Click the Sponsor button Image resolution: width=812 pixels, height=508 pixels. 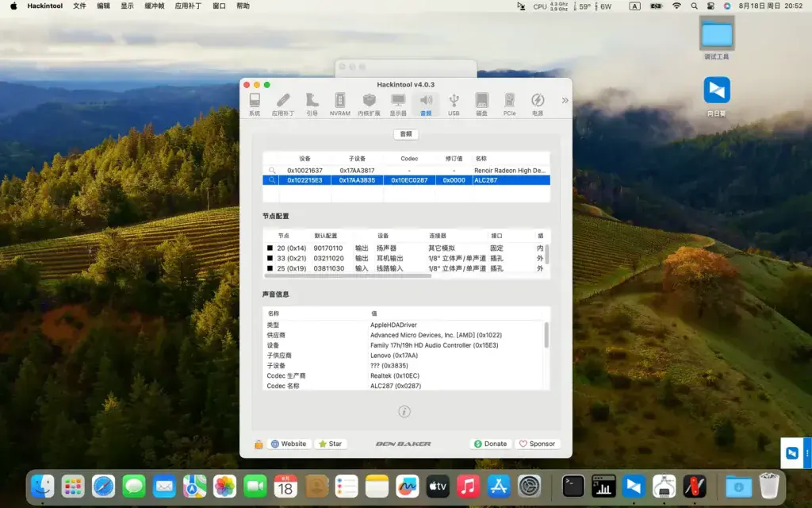click(537, 444)
